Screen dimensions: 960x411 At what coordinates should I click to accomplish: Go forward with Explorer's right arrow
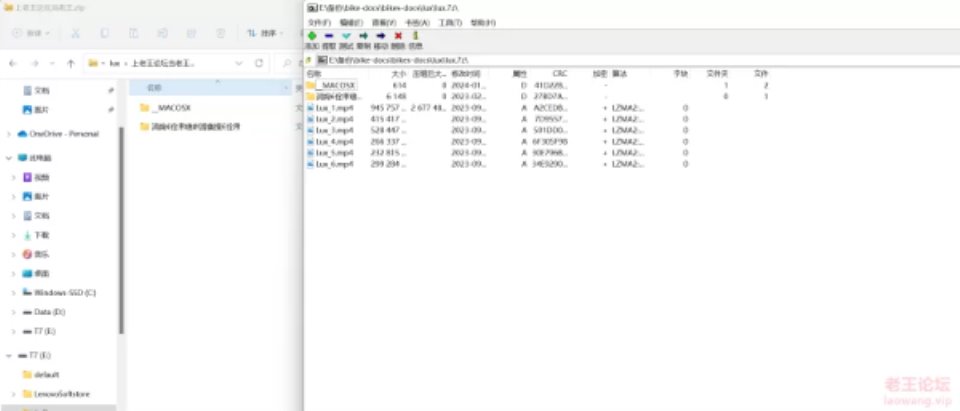(34, 64)
